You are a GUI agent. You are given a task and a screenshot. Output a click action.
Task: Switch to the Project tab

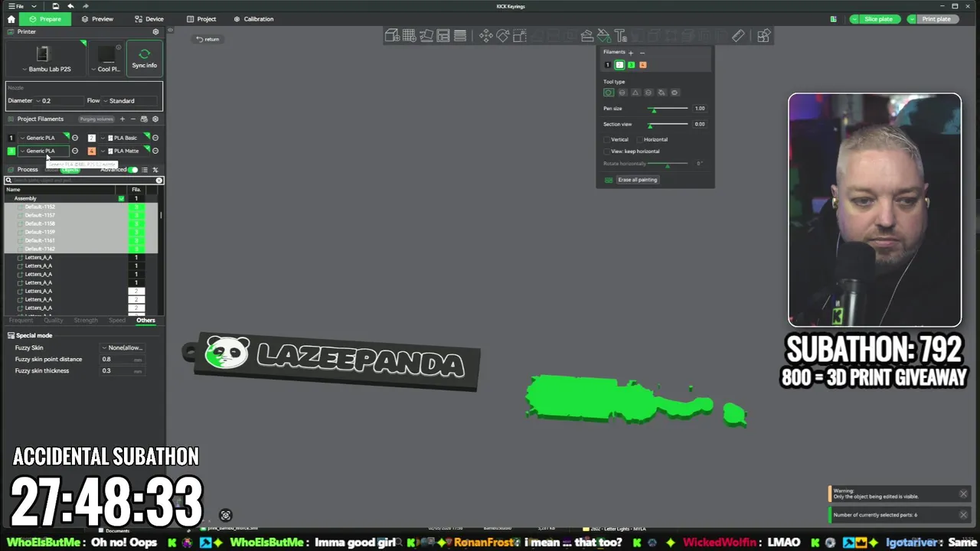click(201, 19)
